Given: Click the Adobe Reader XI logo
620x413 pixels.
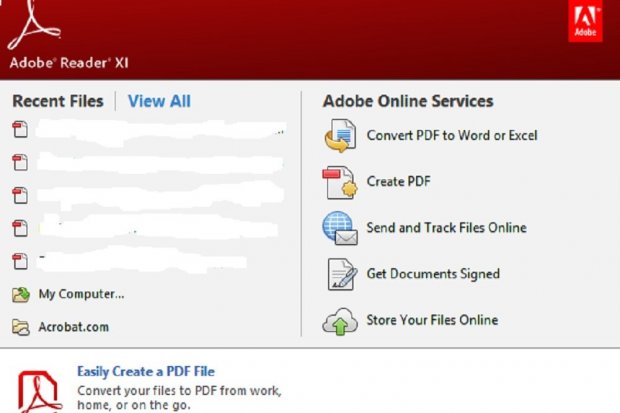Looking at the screenshot, I should click(x=34, y=25).
